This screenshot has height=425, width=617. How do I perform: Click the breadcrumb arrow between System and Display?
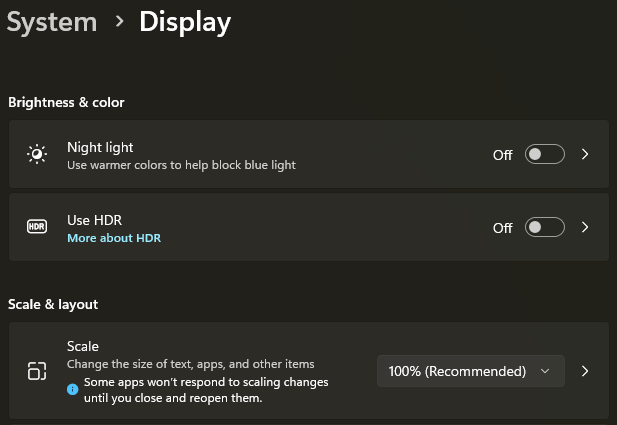click(119, 21)
